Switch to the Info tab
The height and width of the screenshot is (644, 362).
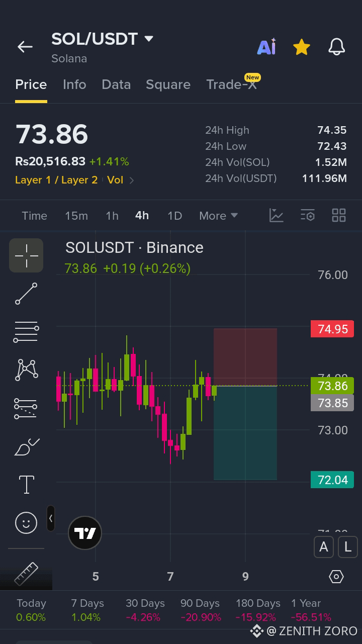pyautogui.click(x=74, y=84)
